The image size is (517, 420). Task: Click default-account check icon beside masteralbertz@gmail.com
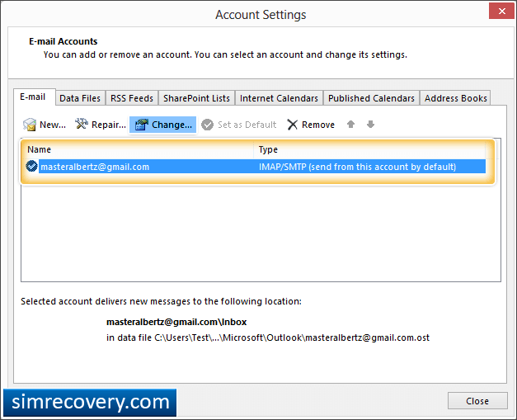(31, 166)
